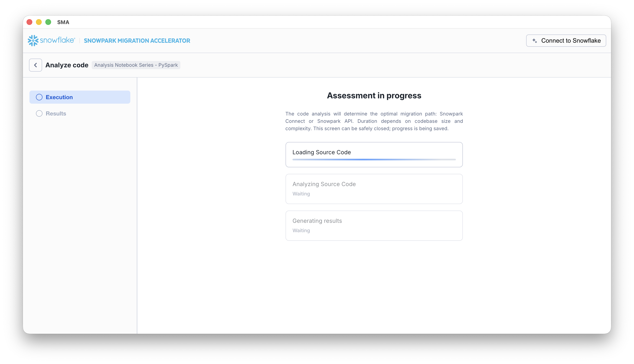634x364 pixels.
Task: Switch to the Results section
Action: pyautogui.click(x=56, y=113)
